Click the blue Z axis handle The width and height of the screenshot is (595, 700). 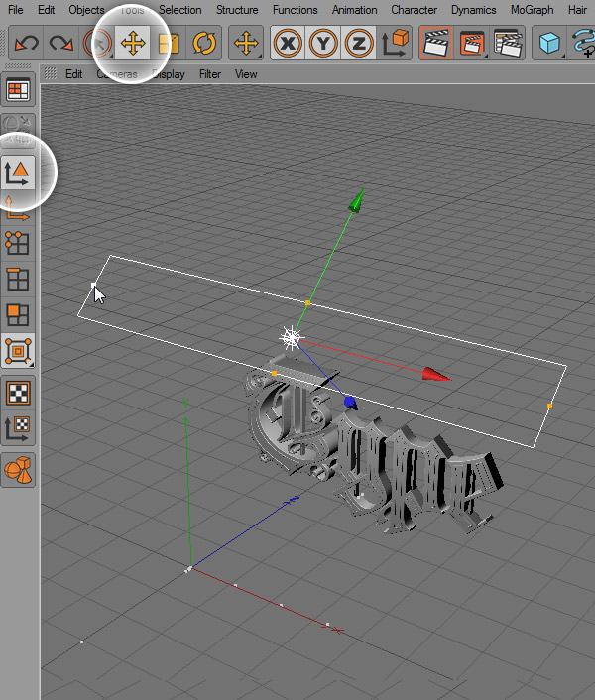(x=351, y=403)
